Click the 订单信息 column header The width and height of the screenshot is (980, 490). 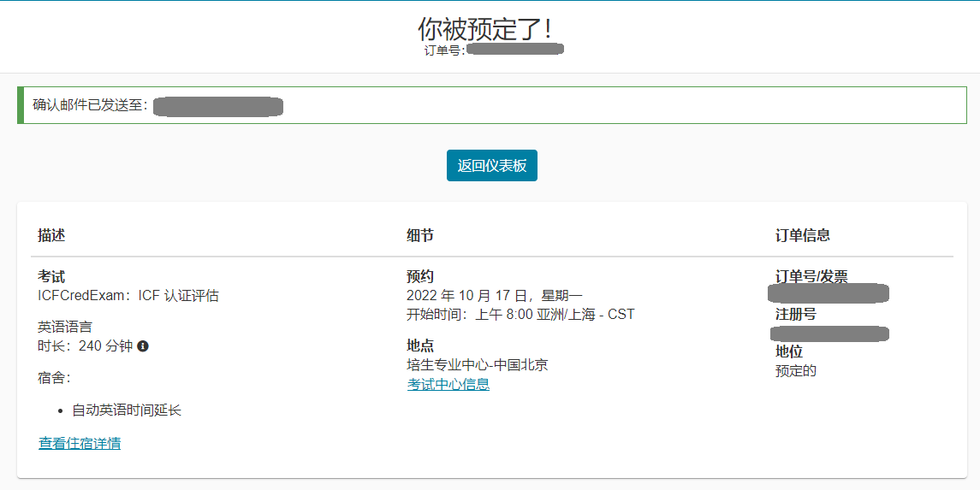click(x=802, y=235)
